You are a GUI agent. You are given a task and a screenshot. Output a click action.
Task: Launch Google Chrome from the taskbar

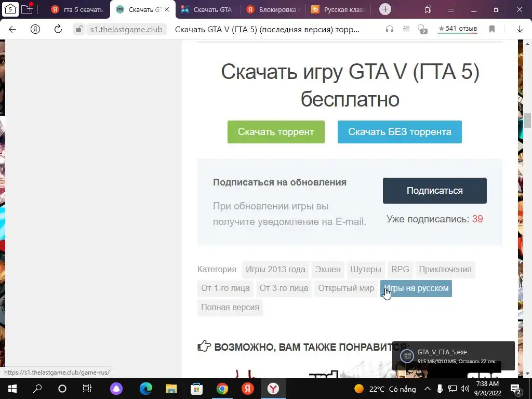point(222,389)
